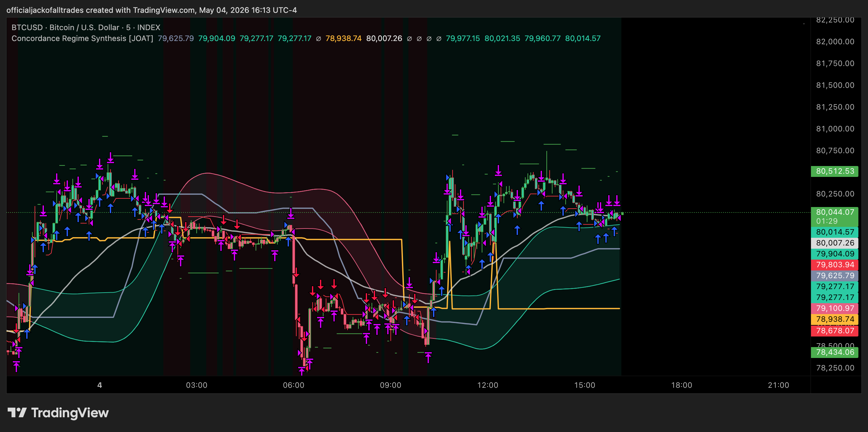
Task: Select the orange 78,938.74 price tag
Action: (835, 320)
